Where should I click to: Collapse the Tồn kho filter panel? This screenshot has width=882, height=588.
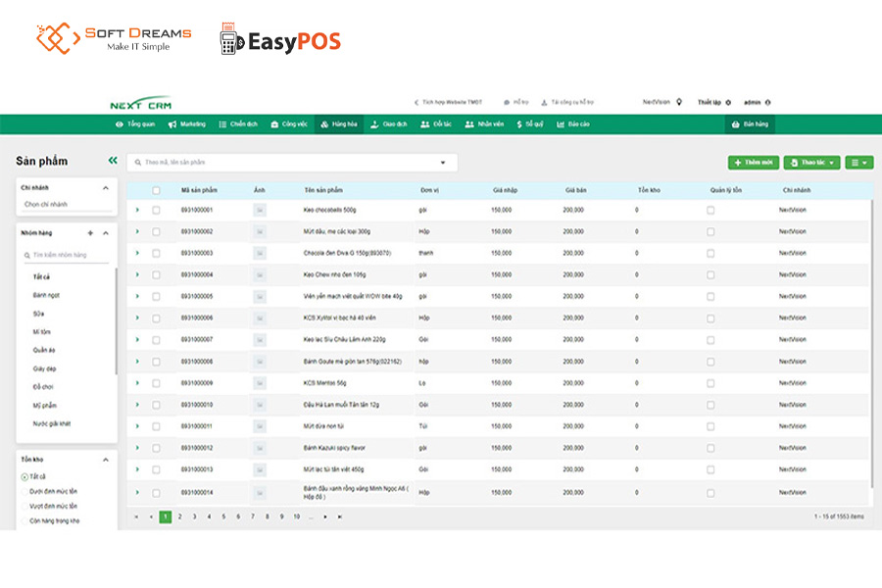(x=105, y=459)
